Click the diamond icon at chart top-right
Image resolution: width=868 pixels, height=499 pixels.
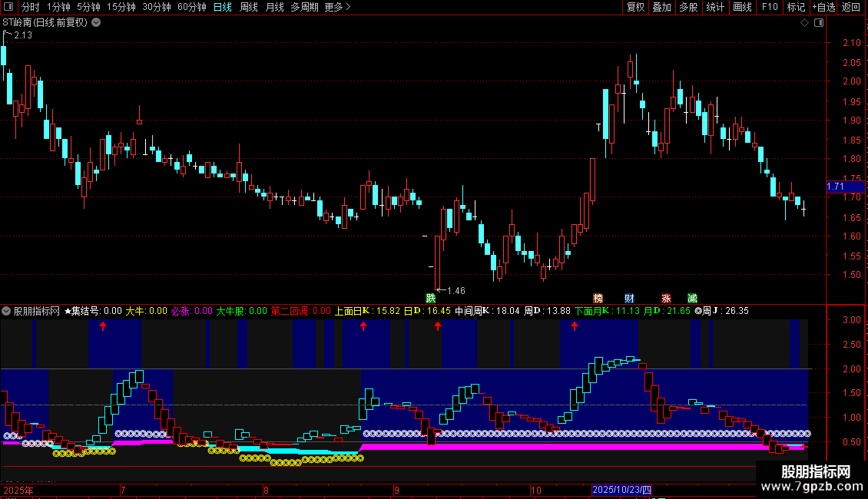click(x=804, y=23)
